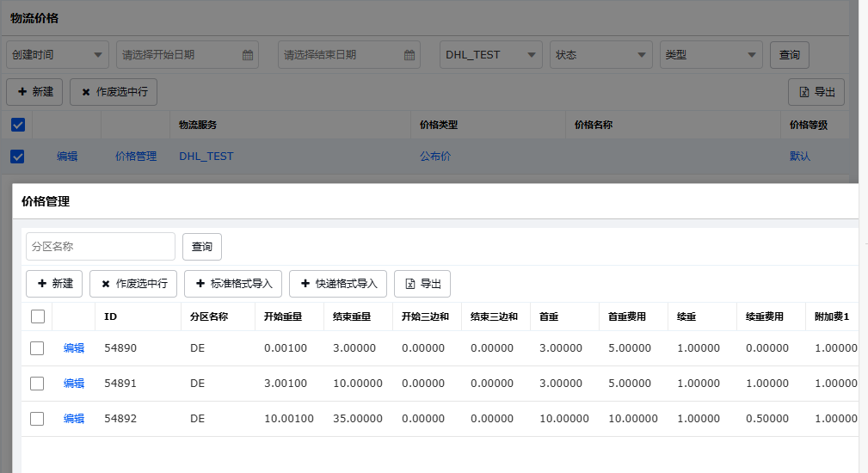Click the 续重费用 column header

tap(765, 316)
